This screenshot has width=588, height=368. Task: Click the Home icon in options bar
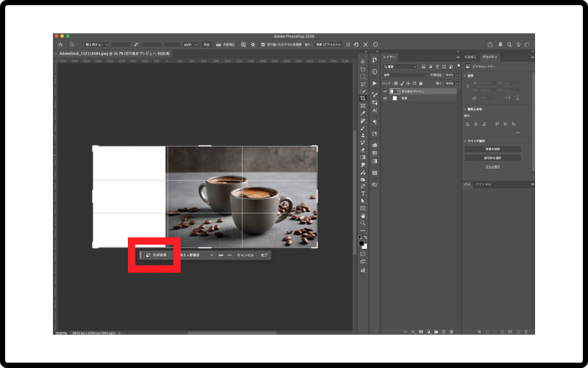click(x=60, y=44)
